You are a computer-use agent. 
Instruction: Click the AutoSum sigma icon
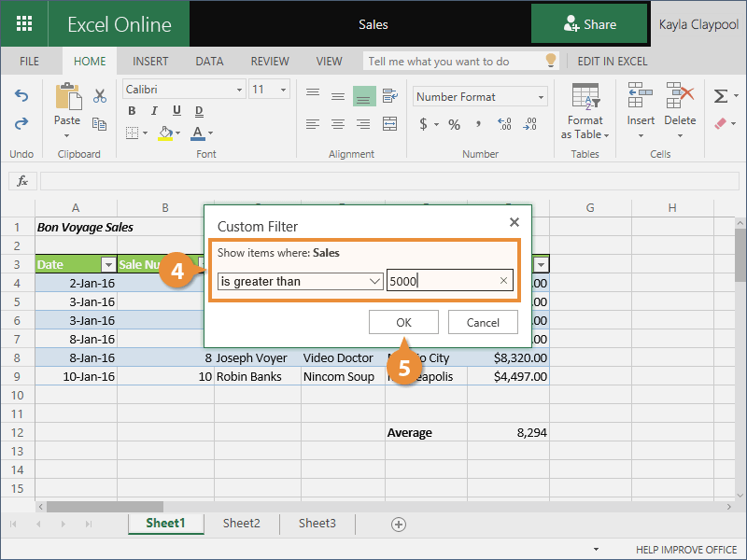[720, 96]
